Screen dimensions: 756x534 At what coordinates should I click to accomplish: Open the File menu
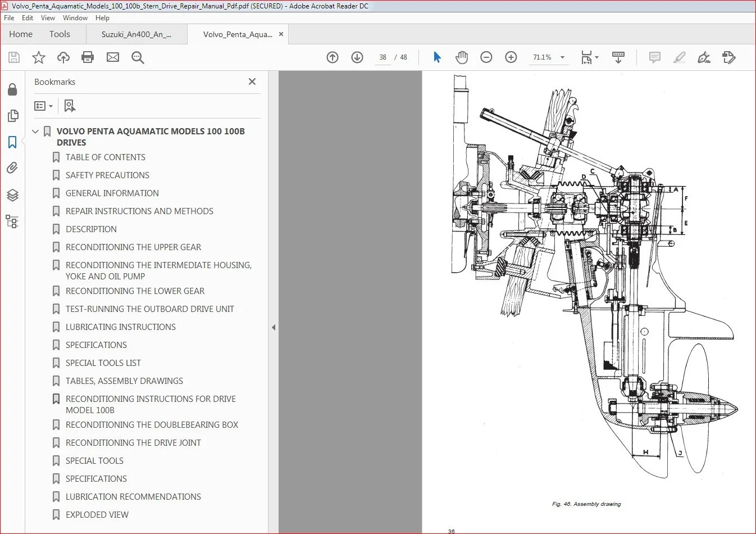[9, 18]
